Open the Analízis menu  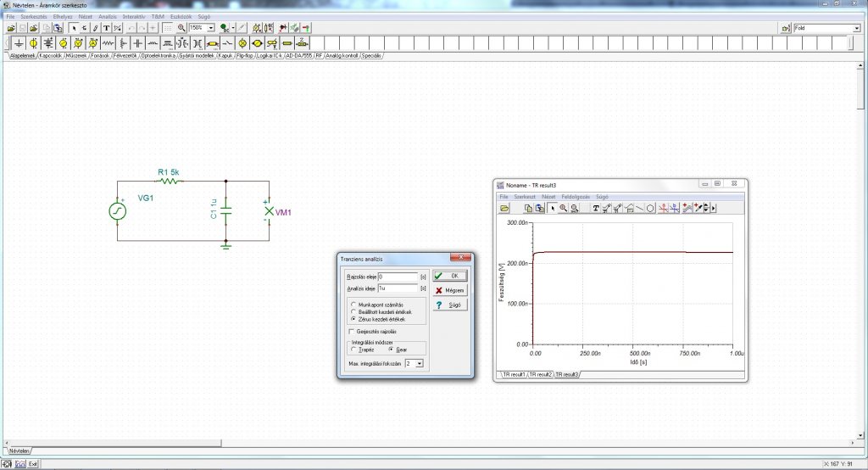[x=108, y=17]
